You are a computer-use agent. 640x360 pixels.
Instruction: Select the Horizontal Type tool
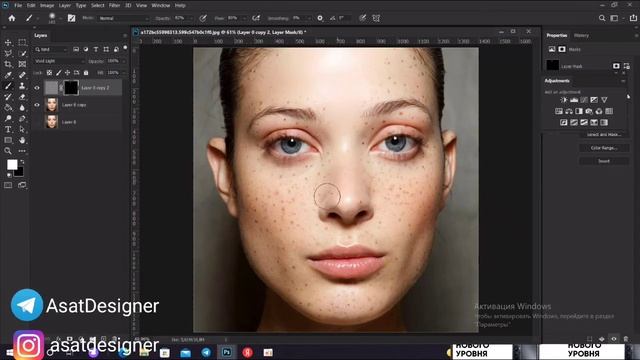click(x=8, y=129)
